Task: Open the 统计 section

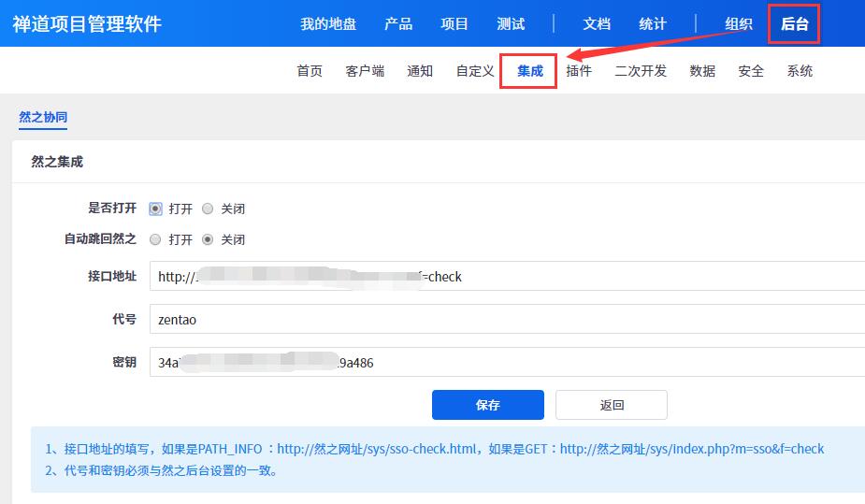Action: [653, 23]
